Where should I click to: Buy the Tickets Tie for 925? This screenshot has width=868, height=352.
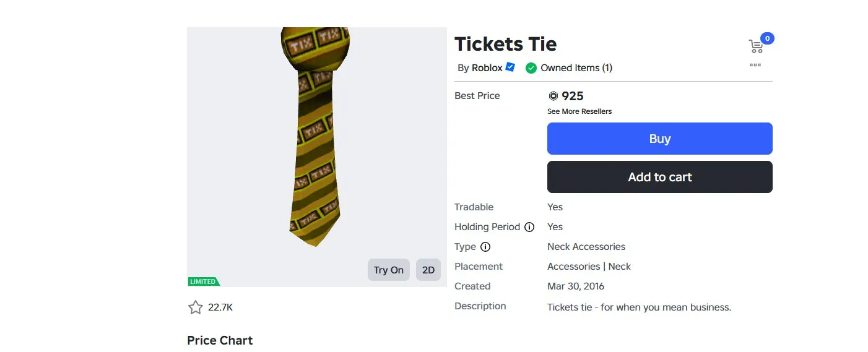tap(660, 139)
